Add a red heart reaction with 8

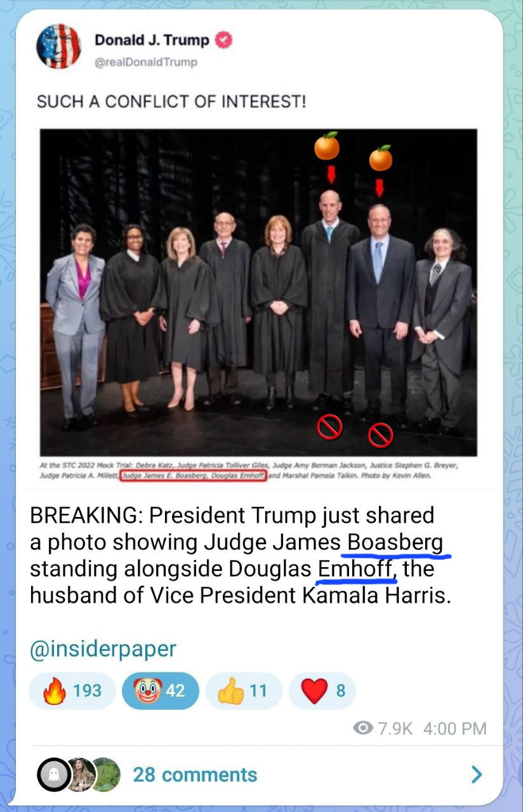[322, 691]
